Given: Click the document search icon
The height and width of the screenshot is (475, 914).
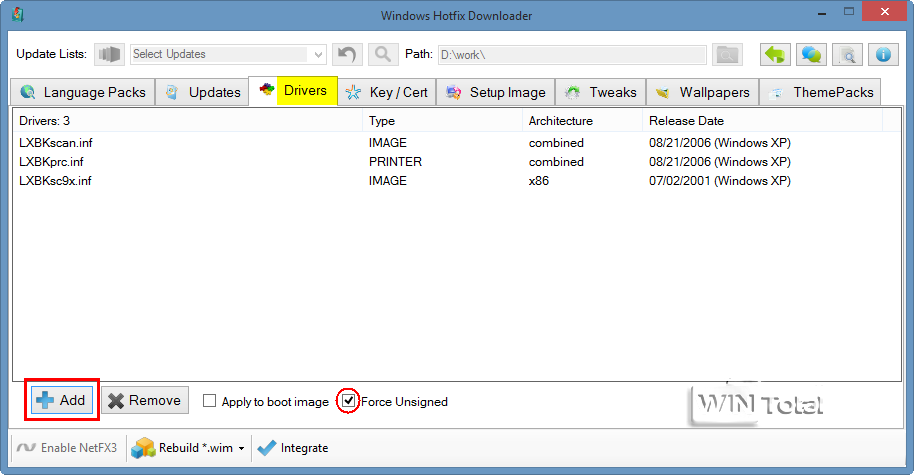Looking at the screenshot, I should coord(848,54).
